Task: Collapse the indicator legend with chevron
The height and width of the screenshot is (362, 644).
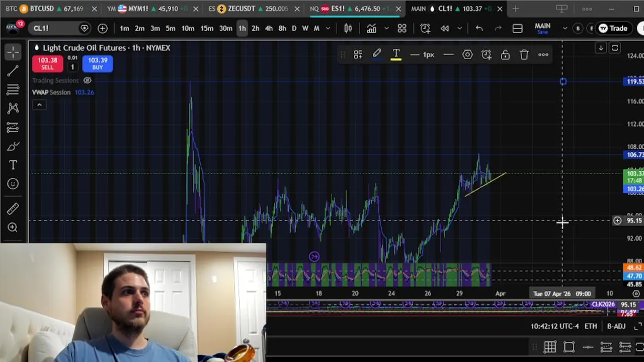Action: (x=39, y=105)
